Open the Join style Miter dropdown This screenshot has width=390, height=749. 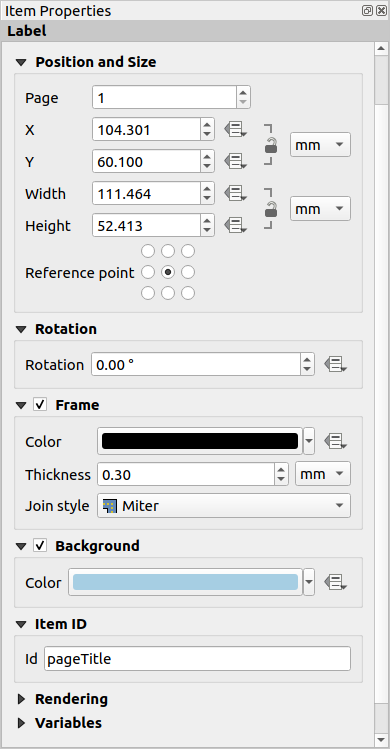224,505
